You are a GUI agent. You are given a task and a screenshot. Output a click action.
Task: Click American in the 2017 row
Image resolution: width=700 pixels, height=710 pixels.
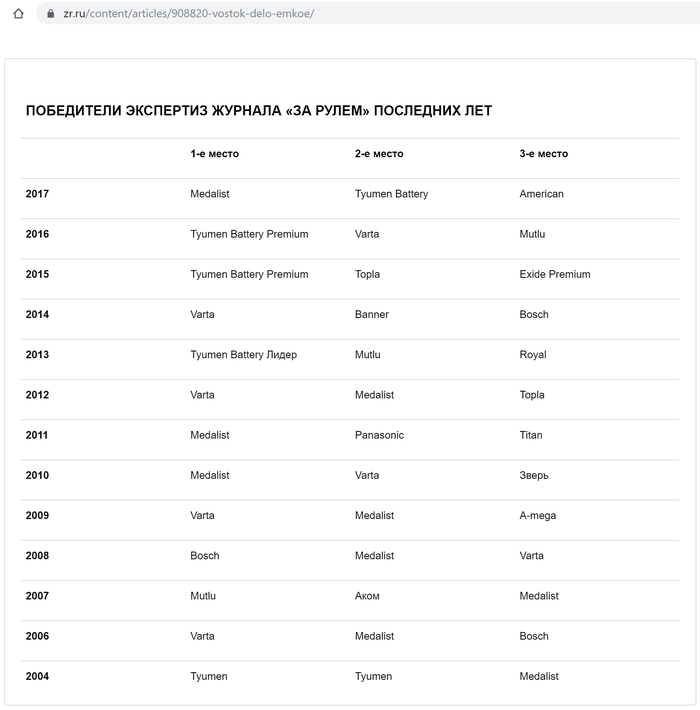[x=542, y=194]
